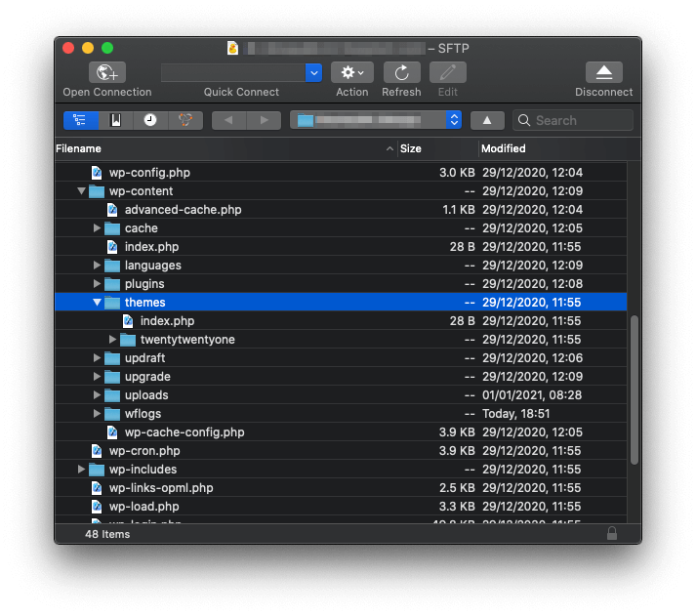Switch to Bookmarks view
The width and height of the screenshot is (696, 616).
(x=115, y=120)
